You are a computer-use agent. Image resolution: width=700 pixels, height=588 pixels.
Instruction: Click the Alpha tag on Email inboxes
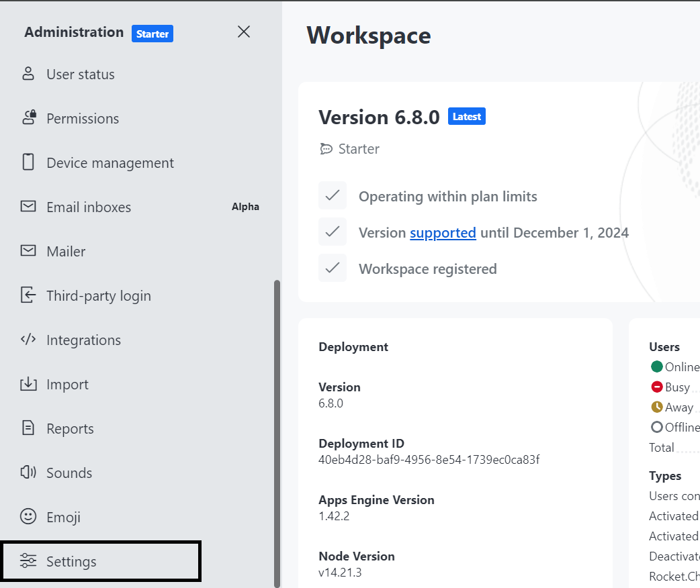tap(245, 207)
